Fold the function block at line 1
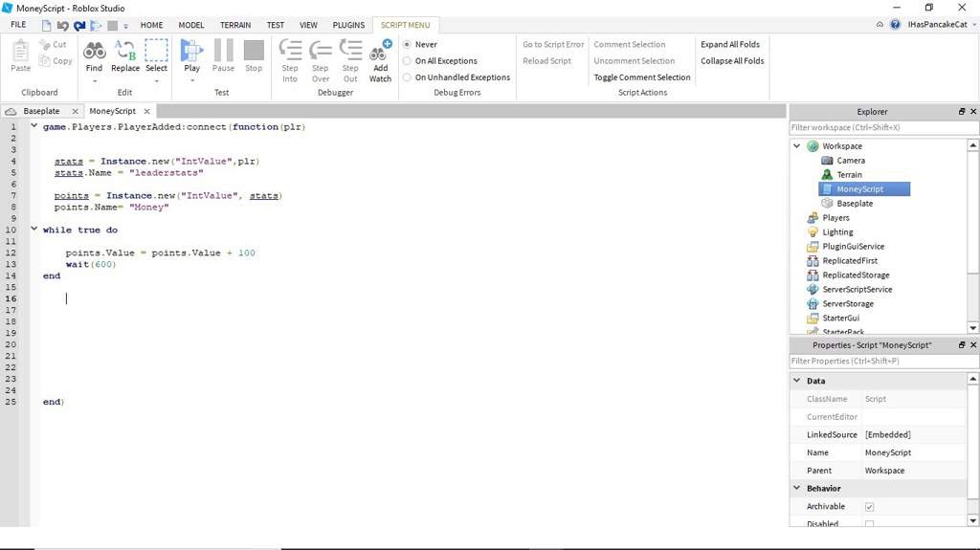Screen dimensions: 980x550 point(33,125)
